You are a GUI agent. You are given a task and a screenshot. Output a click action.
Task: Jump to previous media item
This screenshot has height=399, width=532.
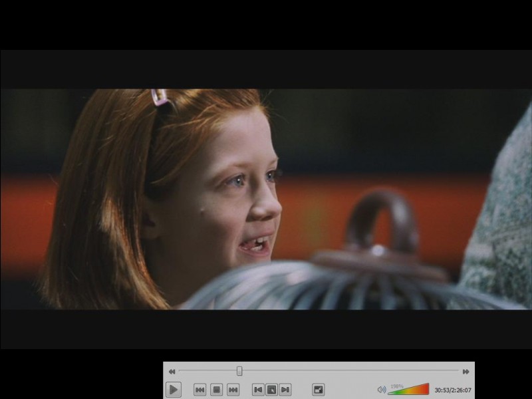click(200, 390)
